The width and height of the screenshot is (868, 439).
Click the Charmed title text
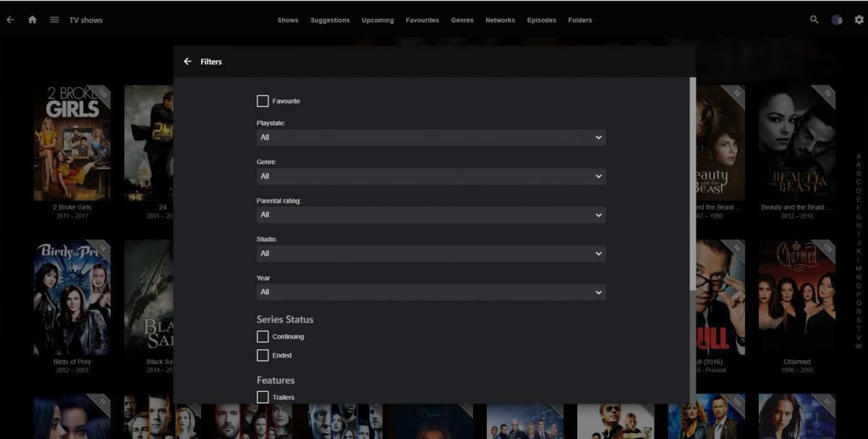click(797, 362)
